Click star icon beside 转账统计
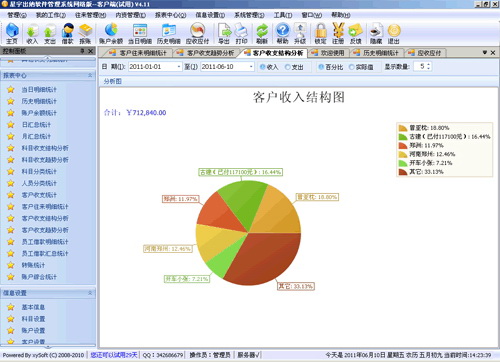The width and height of the screenshot is (500, 362). pos(11,265)
